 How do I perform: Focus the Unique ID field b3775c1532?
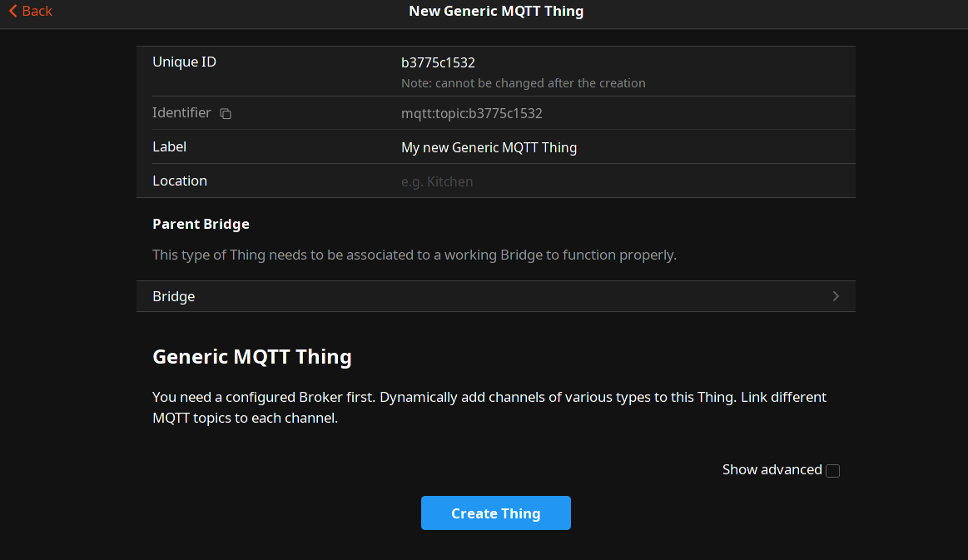click(438, 62)
